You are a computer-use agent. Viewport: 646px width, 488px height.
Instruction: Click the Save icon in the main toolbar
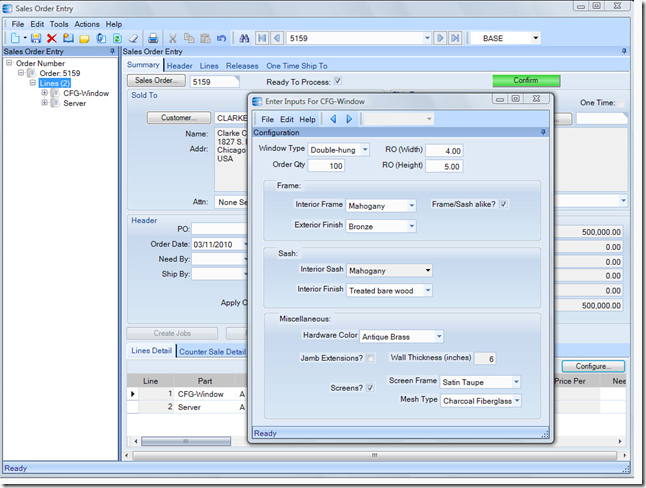[36, 38]
